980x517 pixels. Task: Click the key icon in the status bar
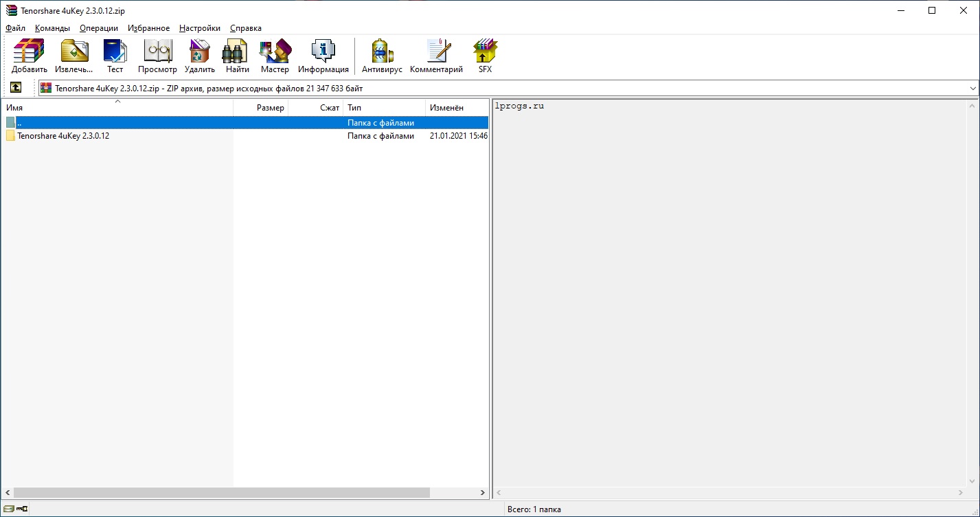point(21,509)
